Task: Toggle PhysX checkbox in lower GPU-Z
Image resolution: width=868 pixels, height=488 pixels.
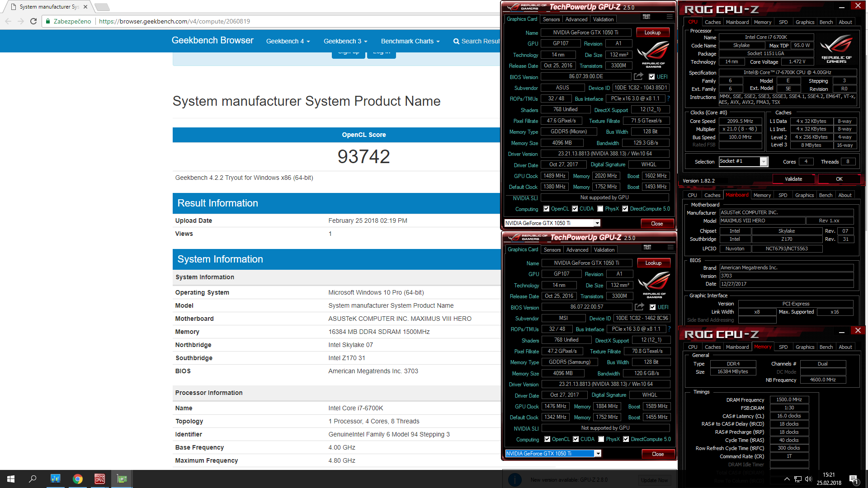Action: tap(601, 439)
